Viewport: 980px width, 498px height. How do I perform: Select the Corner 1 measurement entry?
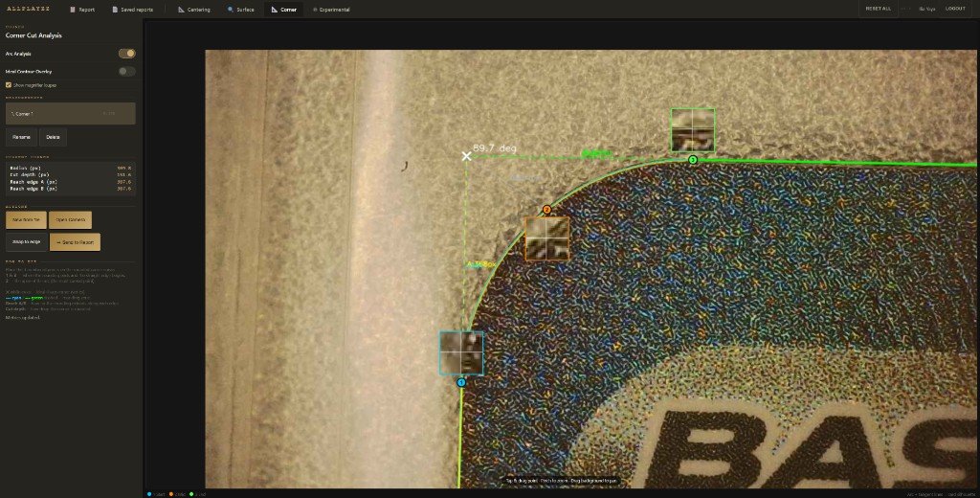[70, 114]
